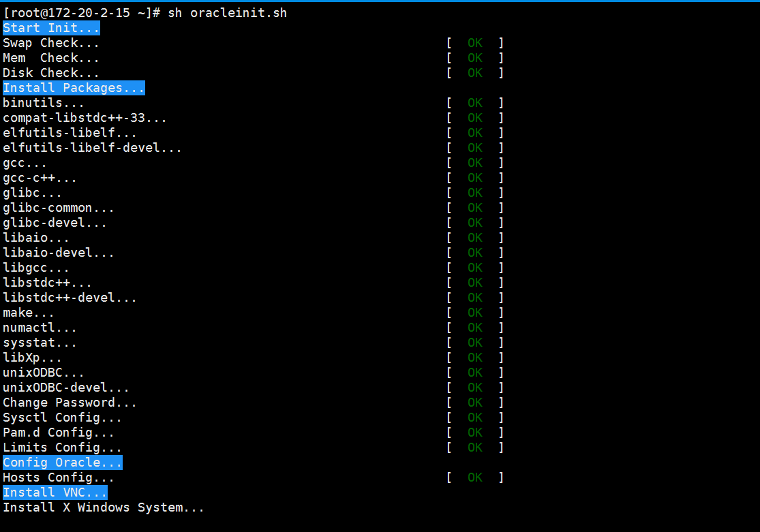
Task: Click the 'Change Password...' line
Action: pos(70,403)
